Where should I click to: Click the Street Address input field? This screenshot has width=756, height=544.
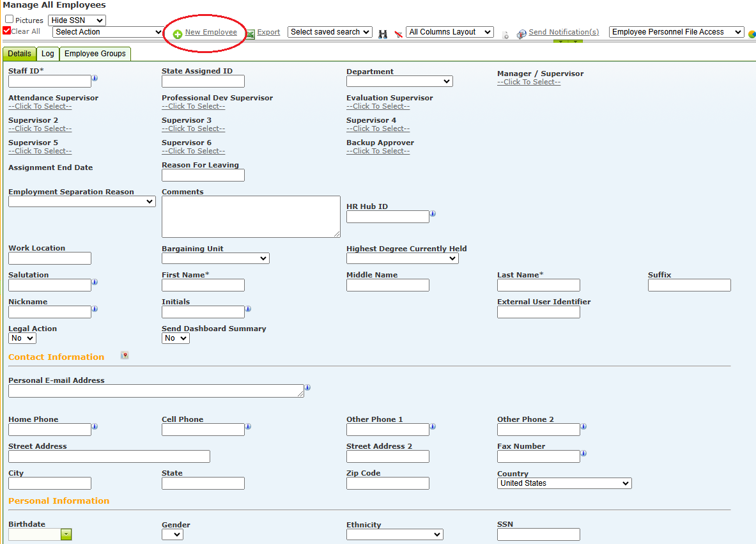coord(109,456)
